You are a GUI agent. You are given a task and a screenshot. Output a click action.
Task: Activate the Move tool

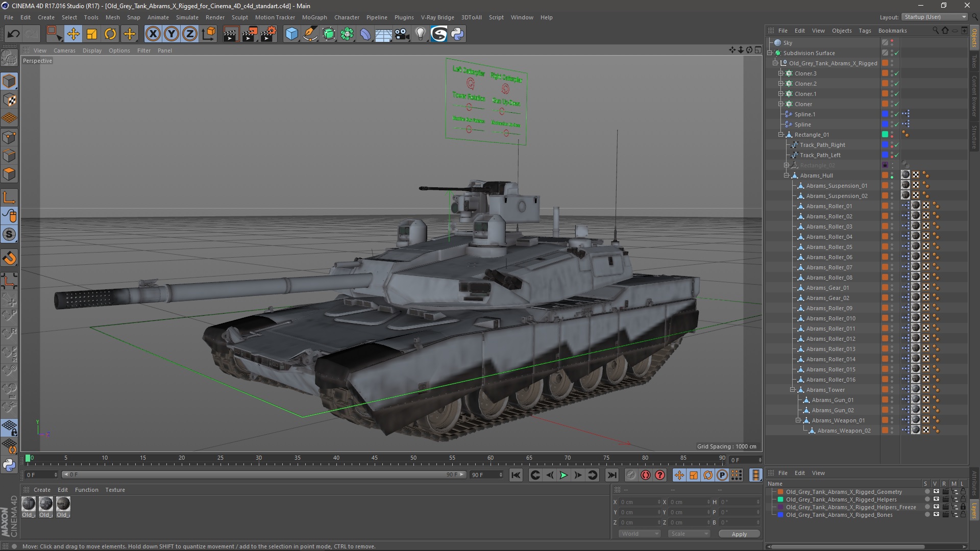point(73,34)
